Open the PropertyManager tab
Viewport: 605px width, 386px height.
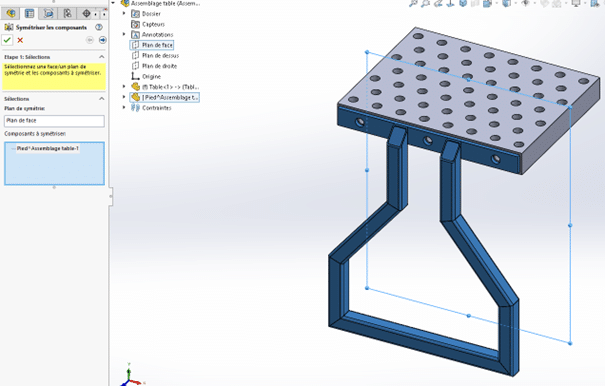[29, 14]
